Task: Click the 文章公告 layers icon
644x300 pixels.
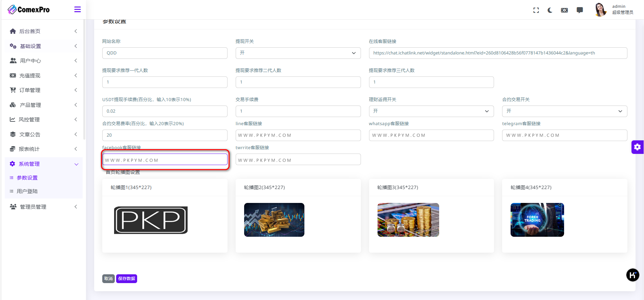Action: [x=13, y=134]
